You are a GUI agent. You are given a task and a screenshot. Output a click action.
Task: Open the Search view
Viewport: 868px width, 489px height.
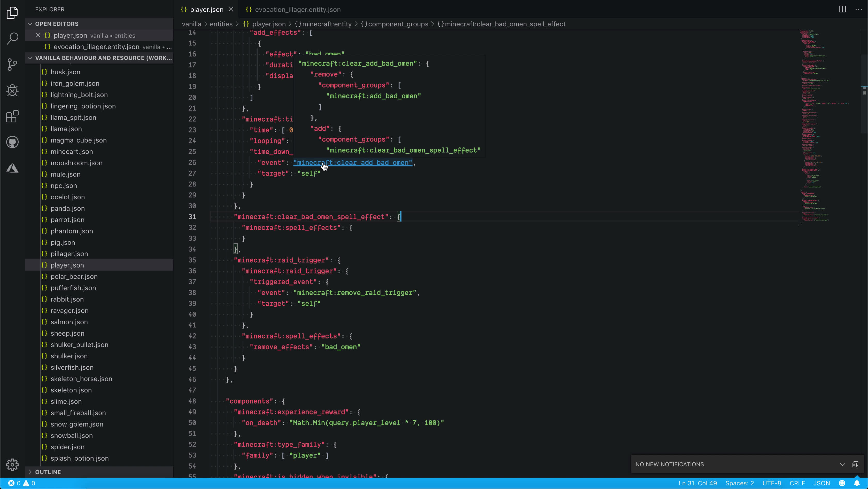12,38
